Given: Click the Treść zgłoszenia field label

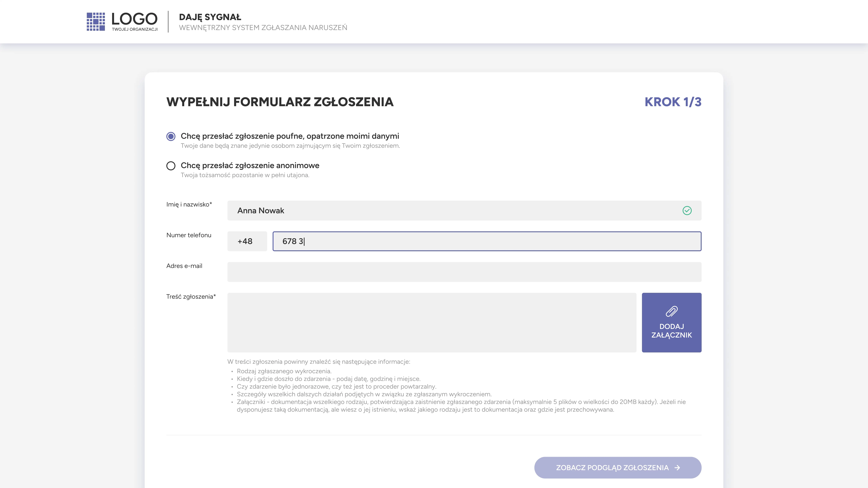Looking at the screenshot, I should click(x=191, y=296).
